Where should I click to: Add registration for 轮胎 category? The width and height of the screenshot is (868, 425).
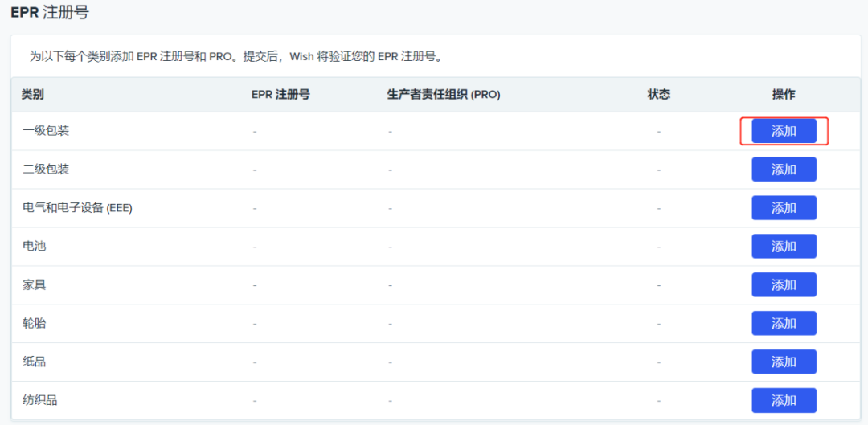pos(784,324)
